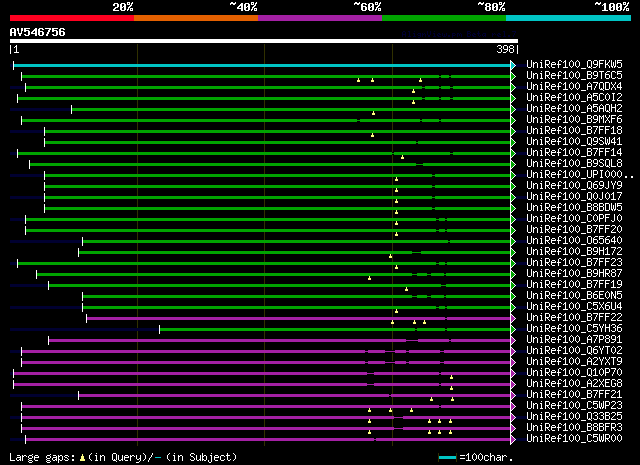Click the cyan alignment bar for Q9FKW5
The image size is (640, 465).
click(262, 65)
